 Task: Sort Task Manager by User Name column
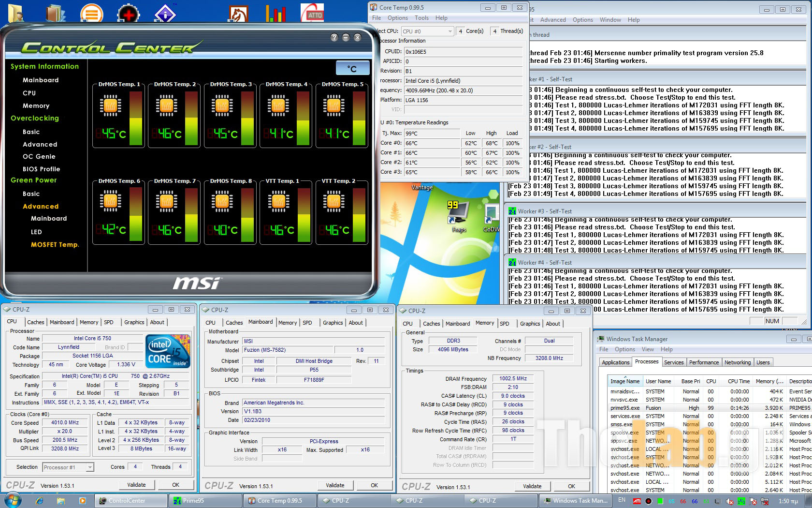(658, 381)
